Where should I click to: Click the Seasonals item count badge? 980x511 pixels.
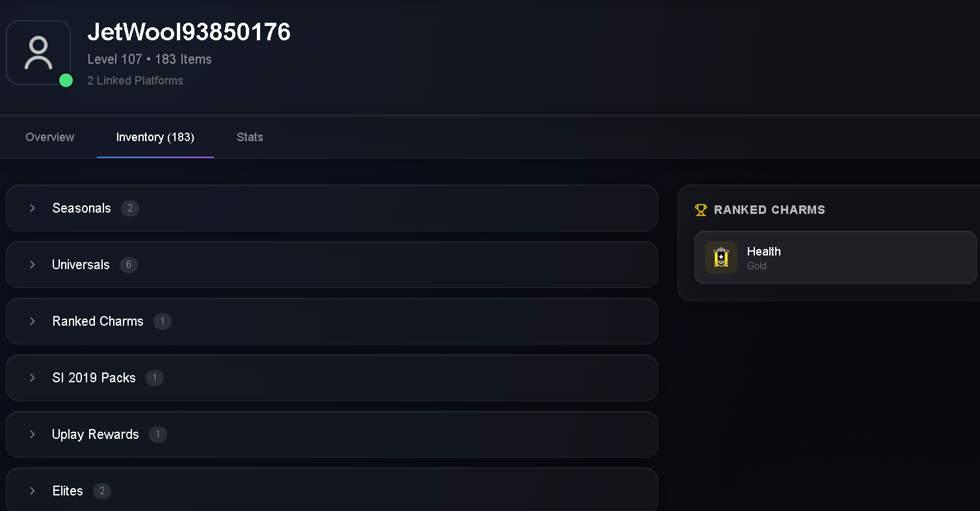pos(130,208)
